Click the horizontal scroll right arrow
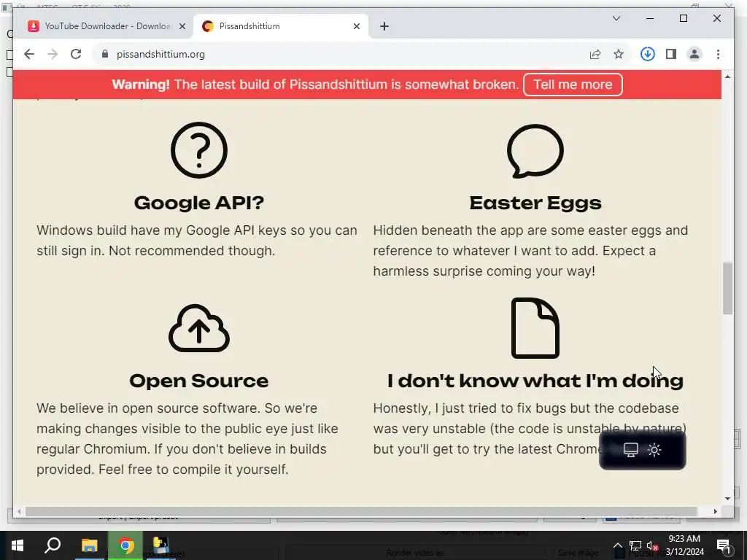Screen dimensions: 747x560 pos(715,511)
